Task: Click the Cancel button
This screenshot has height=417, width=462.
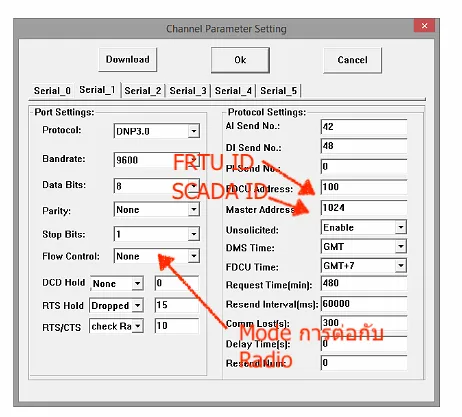Action: (x=352, y=60)
